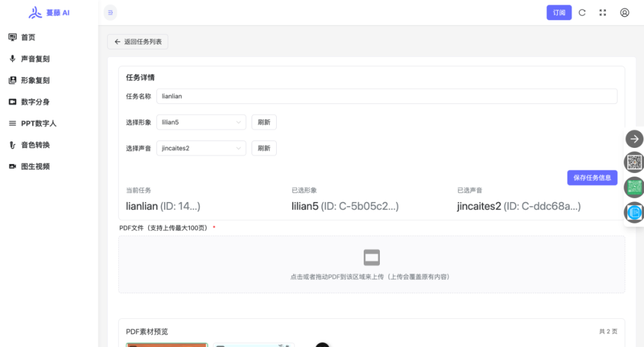
Task: Click the 保存任务信息 save button
Action: [592, 177]
